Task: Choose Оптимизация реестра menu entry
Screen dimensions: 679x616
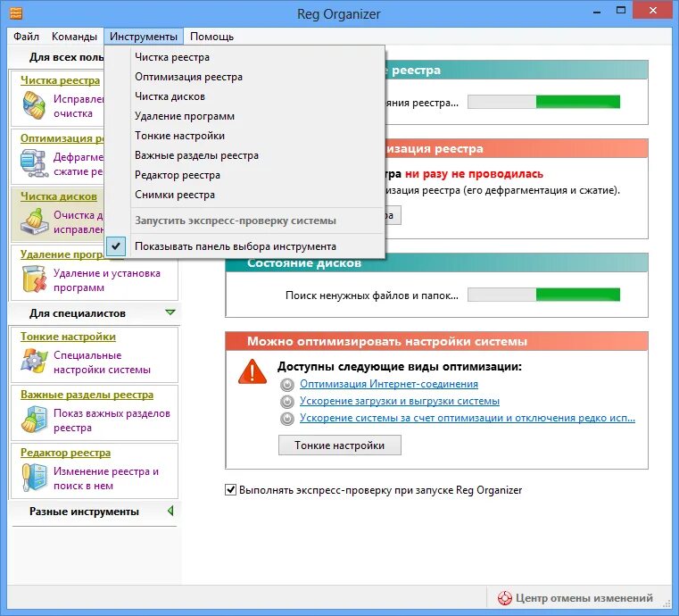Action: (244, 77)
